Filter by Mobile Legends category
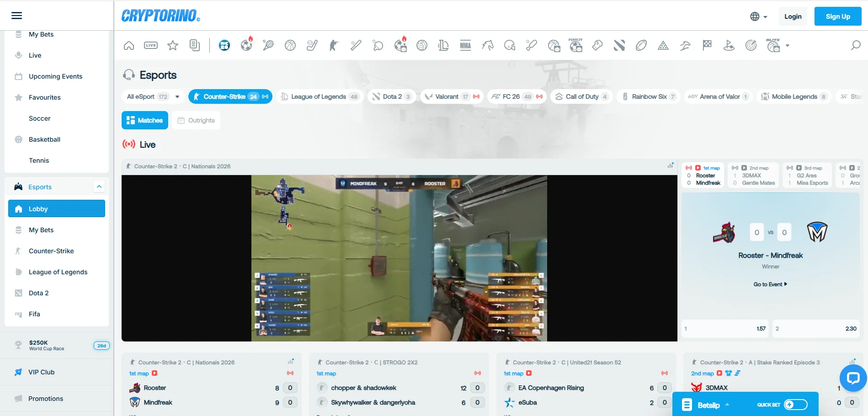The width and height of the screenshot is (868, 416). pos(794,96)
